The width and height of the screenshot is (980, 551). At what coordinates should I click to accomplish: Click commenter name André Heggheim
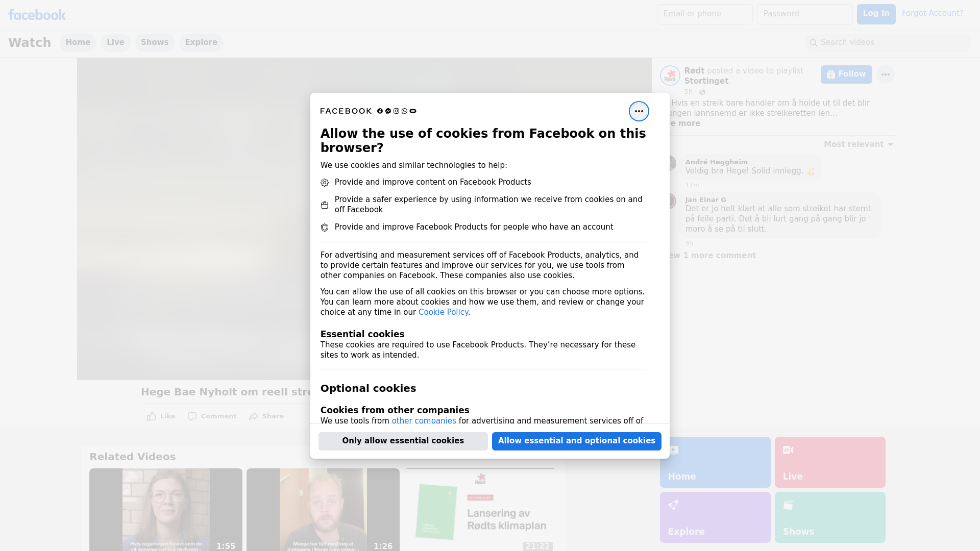[716, 162]
